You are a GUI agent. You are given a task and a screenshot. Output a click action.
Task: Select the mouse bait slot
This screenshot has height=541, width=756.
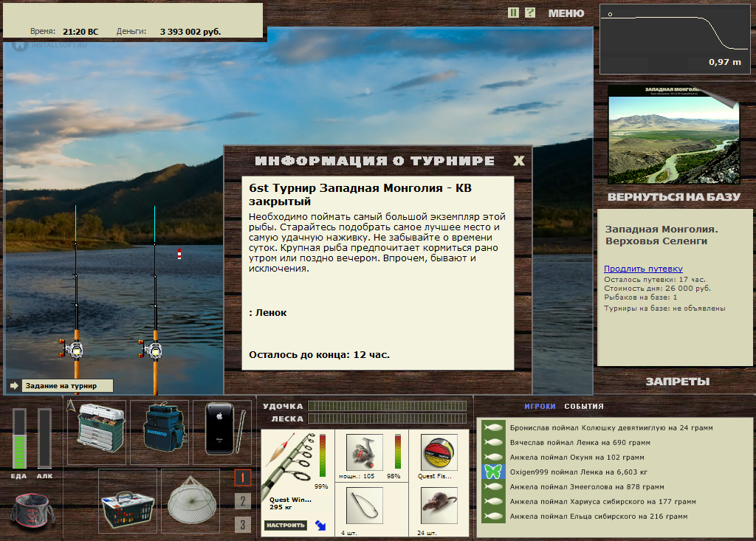[x=439, y=506]
